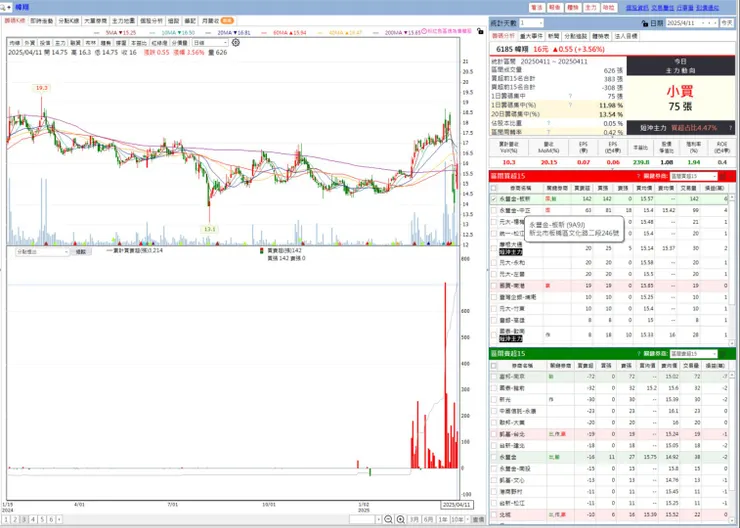The height and width of the screenshot is (528, 740).
Task: Open the 法人目標 tab
Action: [626, 36]
